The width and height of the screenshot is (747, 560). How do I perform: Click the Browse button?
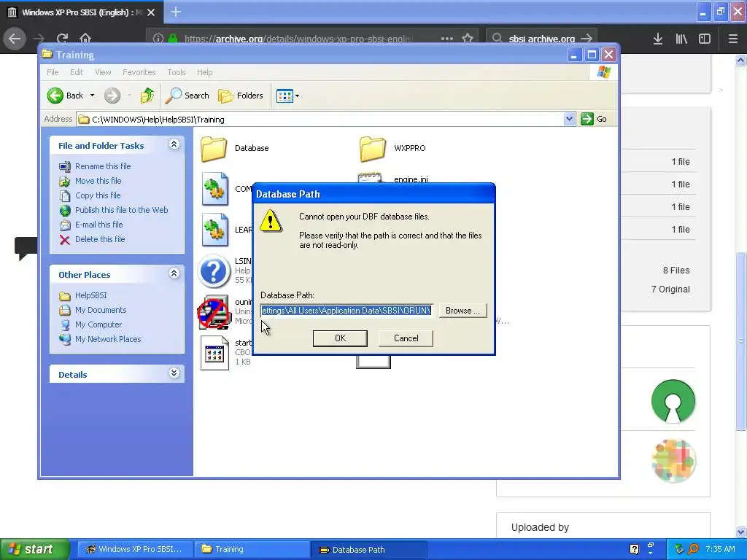462,311
